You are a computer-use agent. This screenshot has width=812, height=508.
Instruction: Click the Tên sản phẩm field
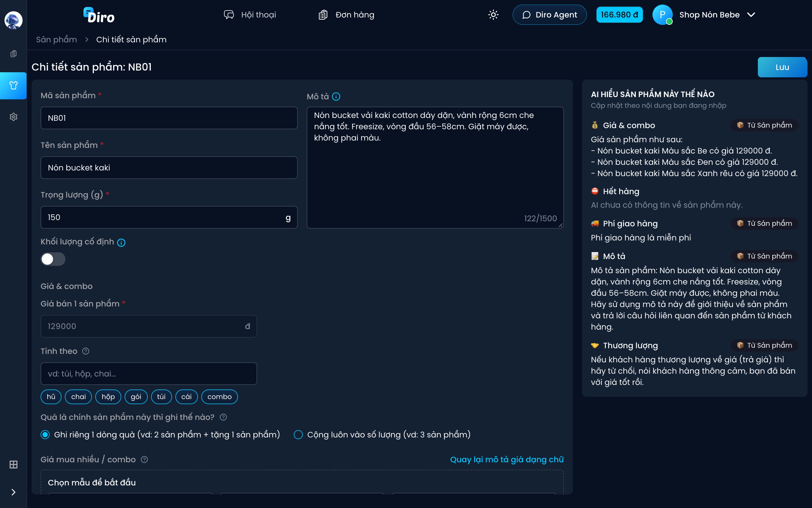(x=169, y=168)
